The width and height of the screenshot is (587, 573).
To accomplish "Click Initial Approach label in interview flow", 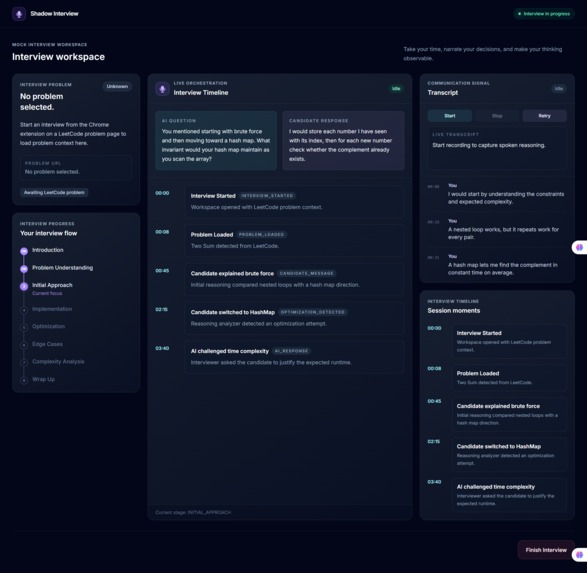I will pos(52,285).
